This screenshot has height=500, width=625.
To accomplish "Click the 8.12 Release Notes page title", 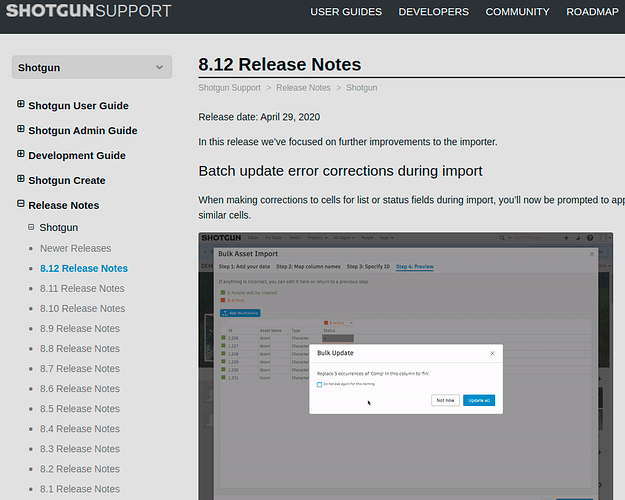I will point(280,65).
